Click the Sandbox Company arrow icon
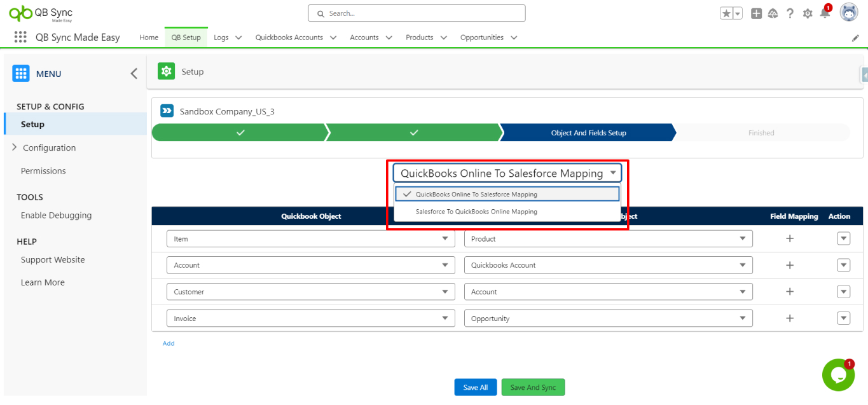 click(167, 111)
